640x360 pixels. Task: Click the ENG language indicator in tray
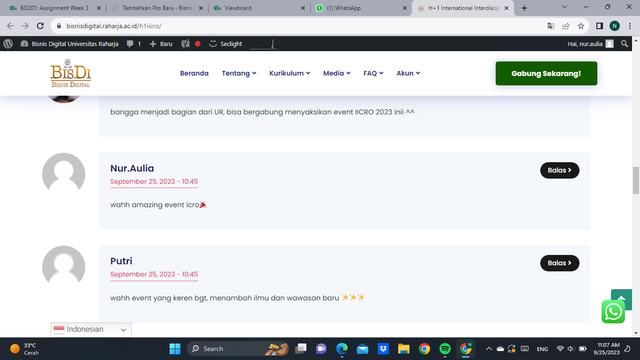click(x=542, y=349)
